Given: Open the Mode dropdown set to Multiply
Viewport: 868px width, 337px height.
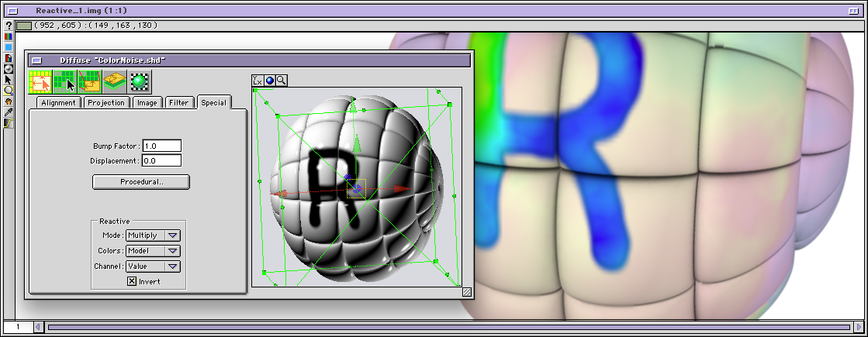Looking at the screenshot, I should [154, 236].
